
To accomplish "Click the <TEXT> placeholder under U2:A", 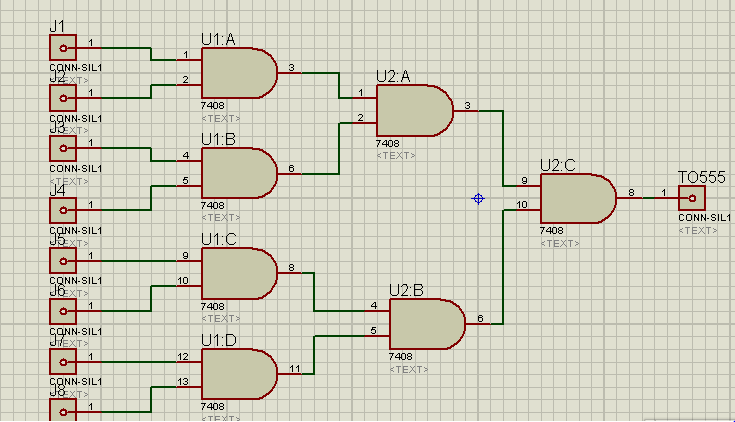I will 396,155.
